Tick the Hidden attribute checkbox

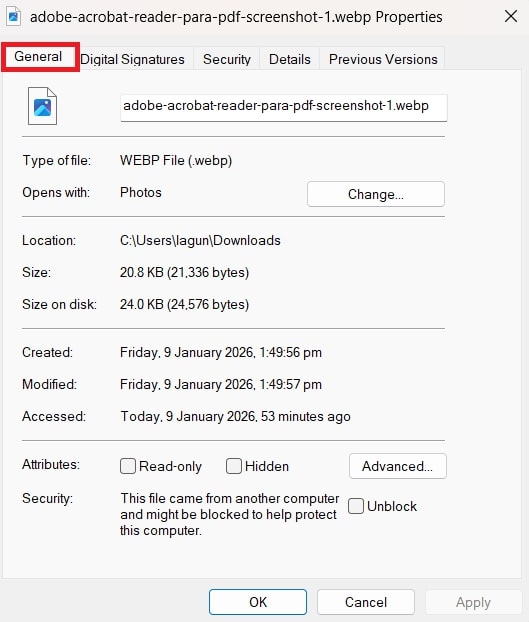point(234,466)
